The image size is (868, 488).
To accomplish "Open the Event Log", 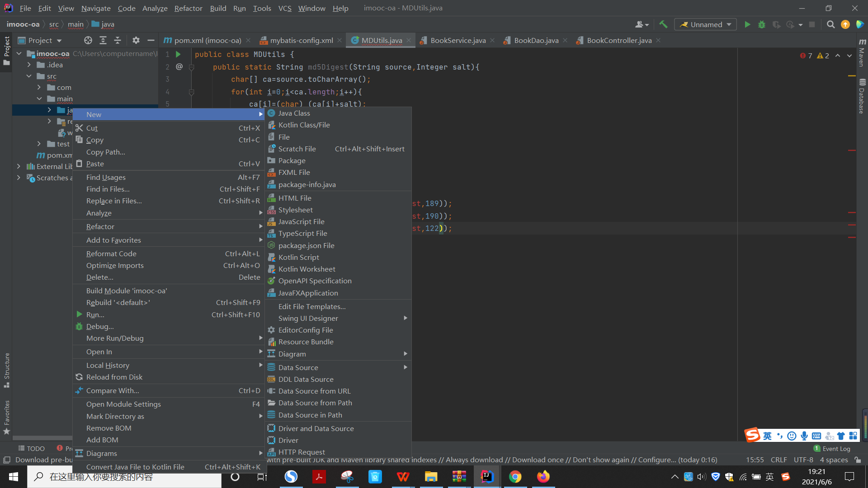I will tap(832, 448).
